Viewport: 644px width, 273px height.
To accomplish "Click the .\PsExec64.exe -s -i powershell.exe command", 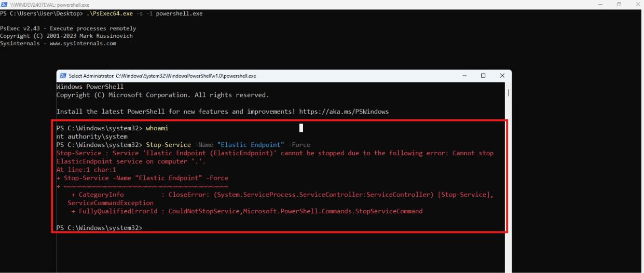I will tap(145, 13).
